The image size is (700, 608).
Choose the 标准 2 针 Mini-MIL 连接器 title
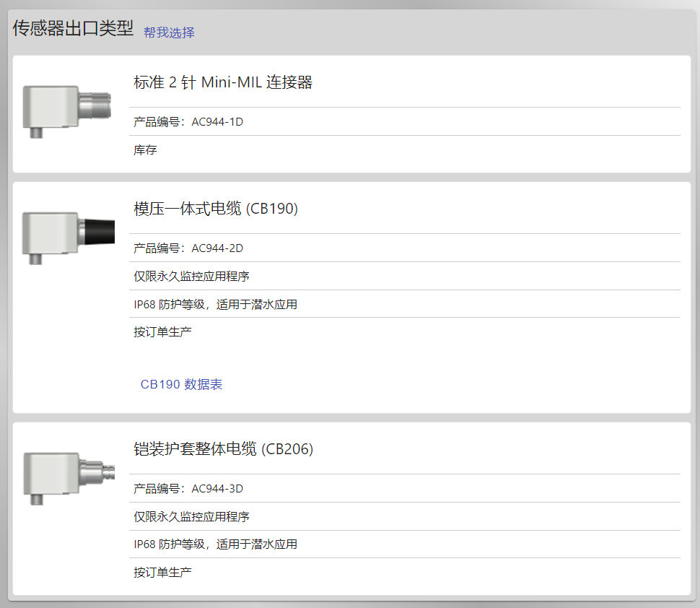point(223,82)
